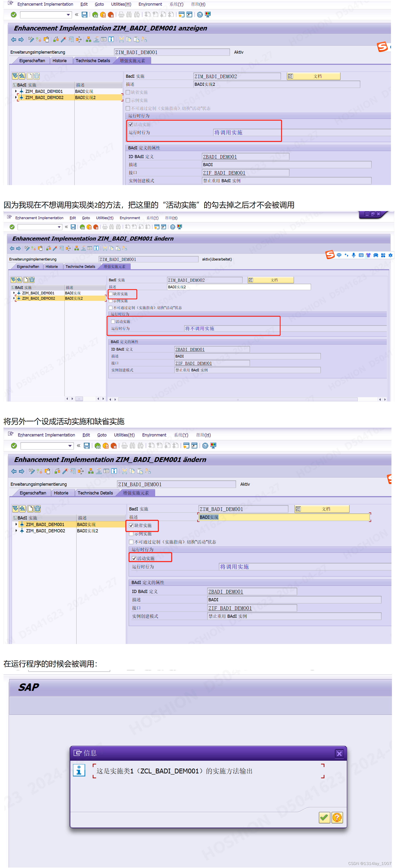Click Activate wand icon in anzeigen window
This screenshot has height=868, width=395.
coord(63,40)
